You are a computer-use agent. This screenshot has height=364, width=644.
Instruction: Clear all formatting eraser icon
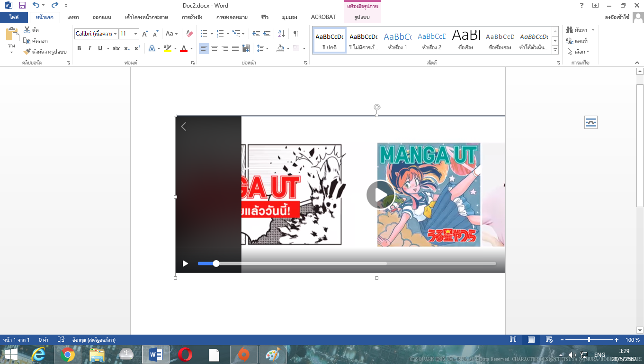coord(189,34)
